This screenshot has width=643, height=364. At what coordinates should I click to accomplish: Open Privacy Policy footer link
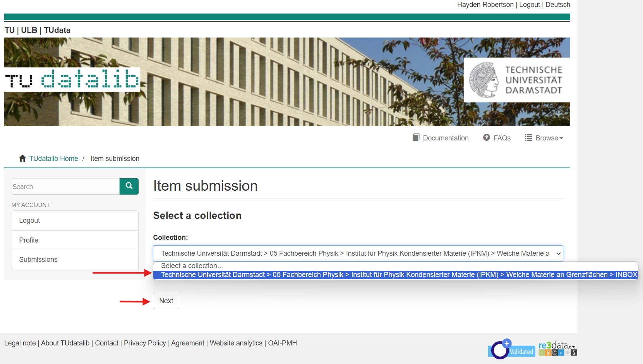click(145, 343)
